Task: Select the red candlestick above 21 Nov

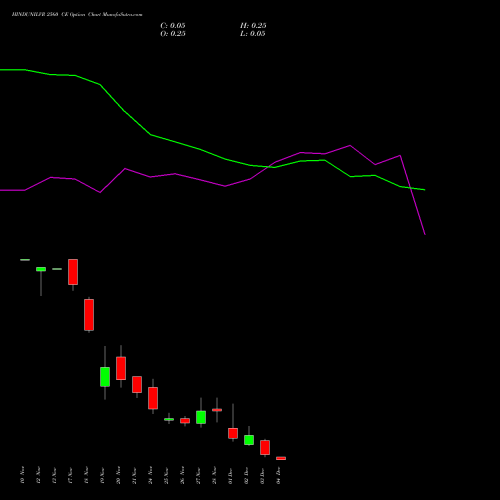Action: point(137,384)
